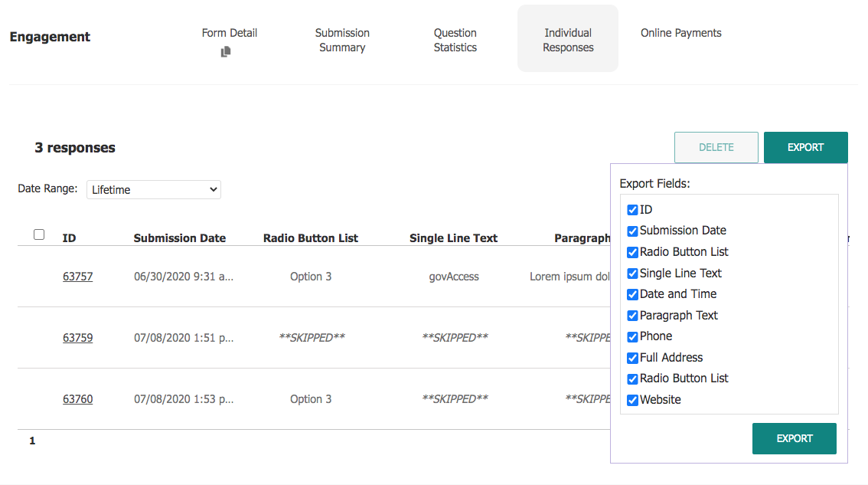Open response 63760
Viewport: 868px width, 485px height.
77,399
